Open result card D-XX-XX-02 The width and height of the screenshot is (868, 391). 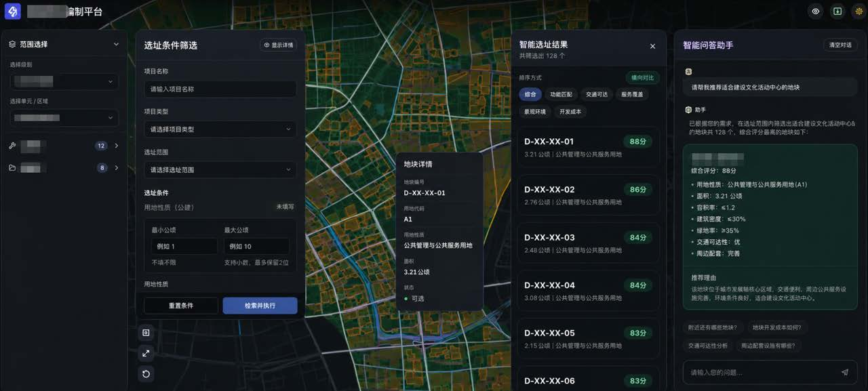588,195
